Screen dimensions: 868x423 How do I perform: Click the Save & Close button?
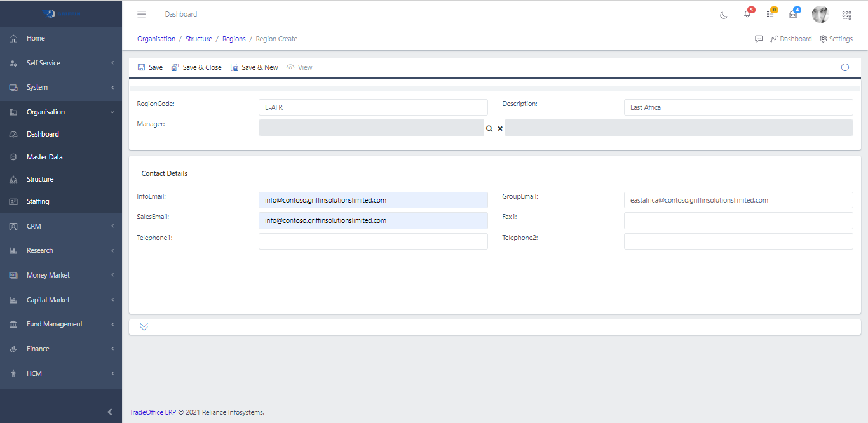coord(196,67)
